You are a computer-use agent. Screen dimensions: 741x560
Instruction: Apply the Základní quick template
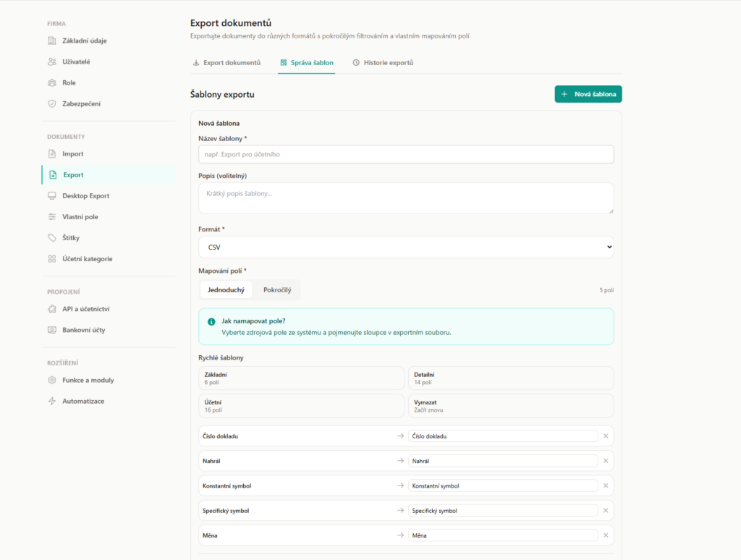tap(301, 378)
